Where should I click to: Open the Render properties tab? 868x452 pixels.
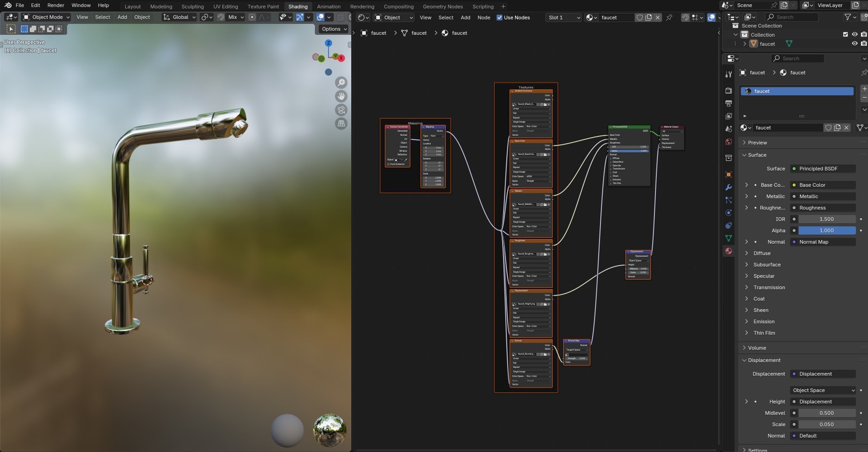coord(728,90)
